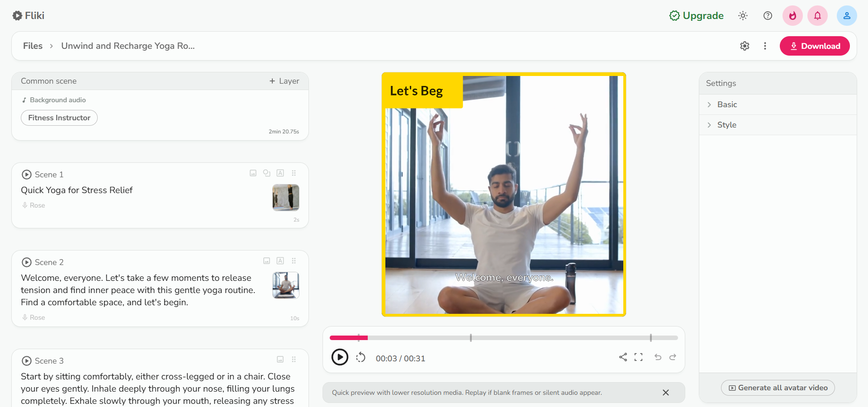Toggle light/dark theme
Image resolution: width=868 pixels, height=407 pixels.
pos(743,15)
